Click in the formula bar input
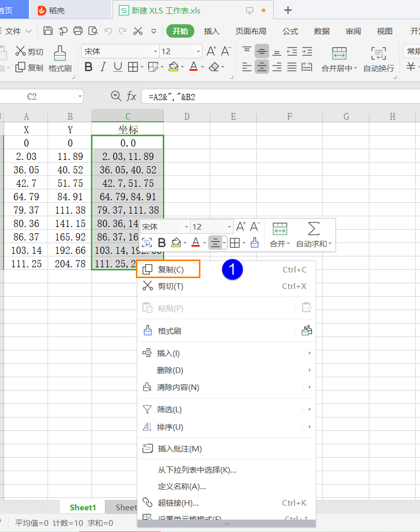Image resolution: width=420 pixels, height=532 pixels. (x=281, y=97)
